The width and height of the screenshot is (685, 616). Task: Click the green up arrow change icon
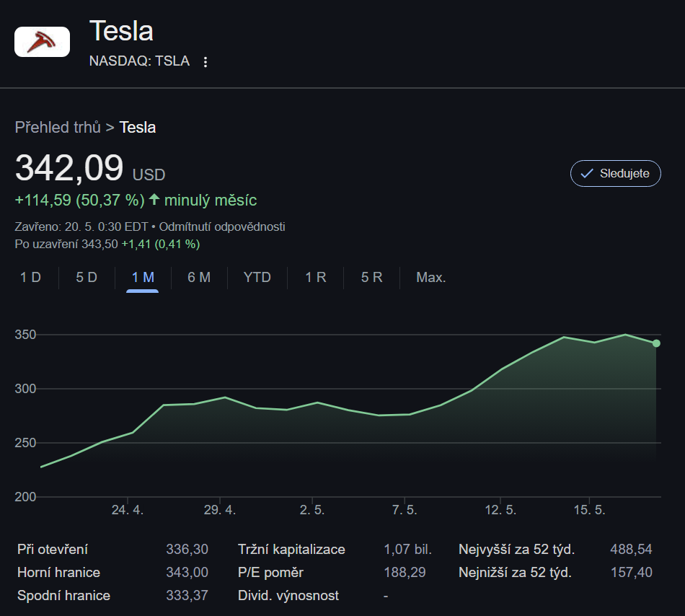click(x=154, y=199)
